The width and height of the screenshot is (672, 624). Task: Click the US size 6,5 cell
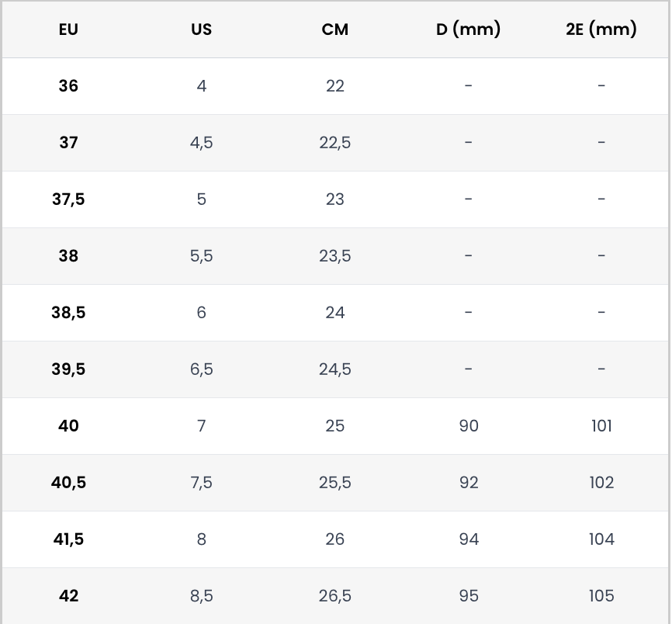click(201, 369)
